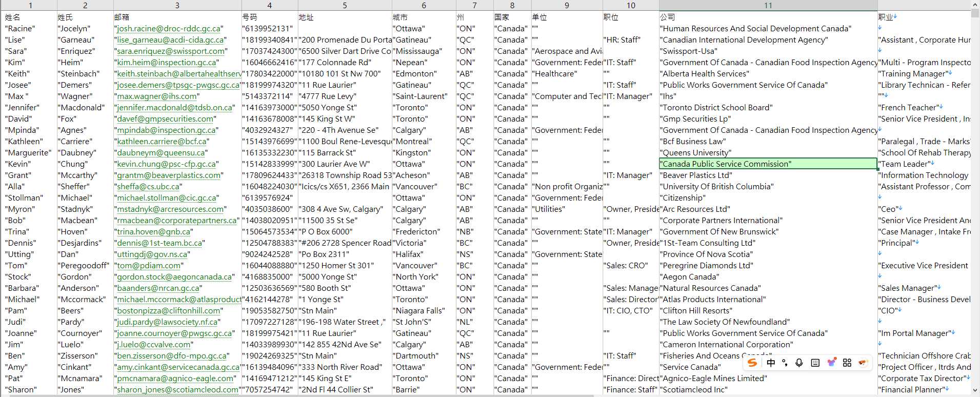Open kim.heim@inspection.gc.ca email link
The height and width of the screenshot is (397, 980).
coord(167,63)
